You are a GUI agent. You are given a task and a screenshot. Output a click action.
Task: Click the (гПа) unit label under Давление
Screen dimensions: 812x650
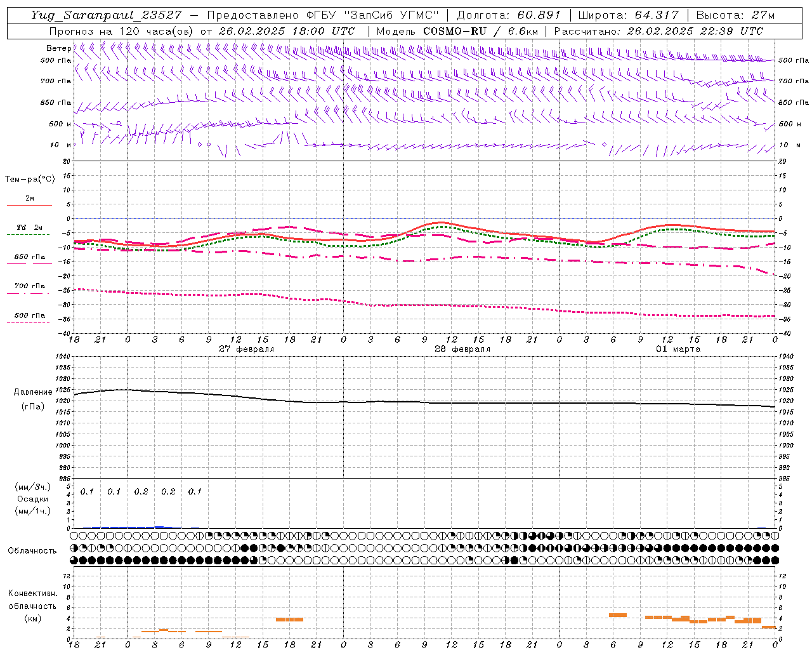[x=33, y=407]
